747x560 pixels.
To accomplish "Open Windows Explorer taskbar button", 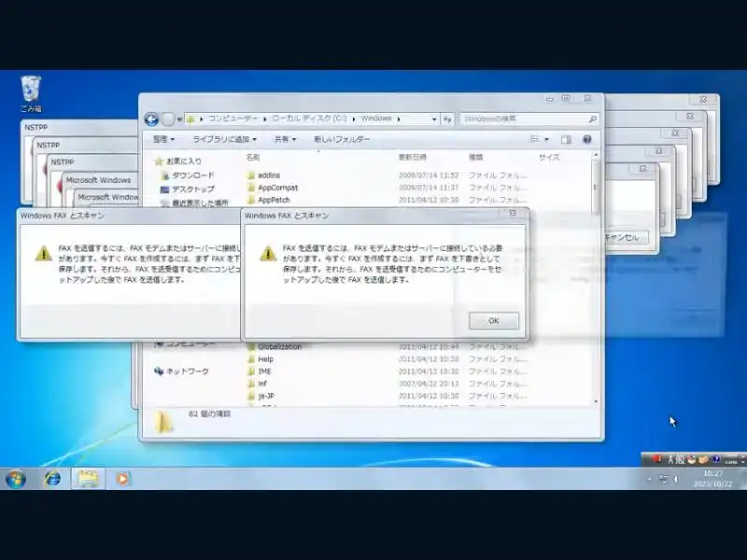I will [88, 479].
